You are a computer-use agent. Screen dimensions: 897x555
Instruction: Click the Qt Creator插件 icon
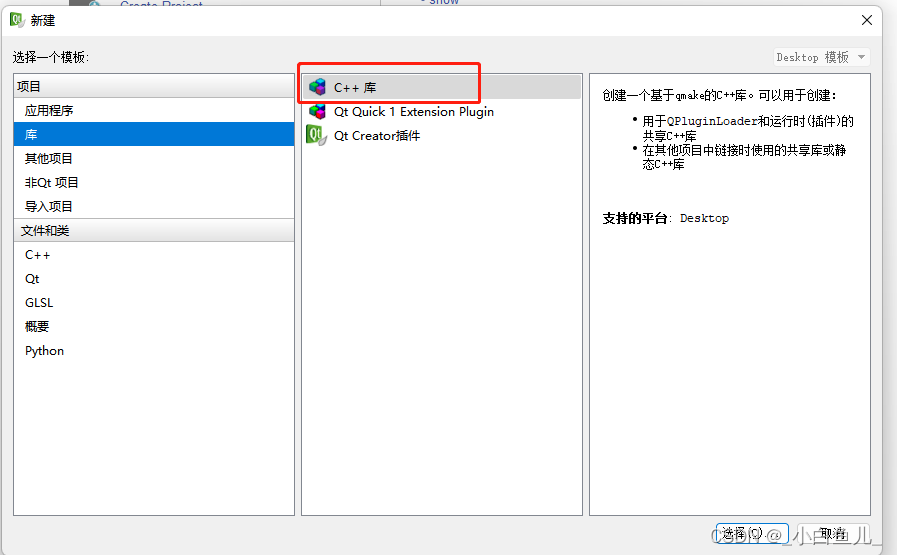click(317, 135)
